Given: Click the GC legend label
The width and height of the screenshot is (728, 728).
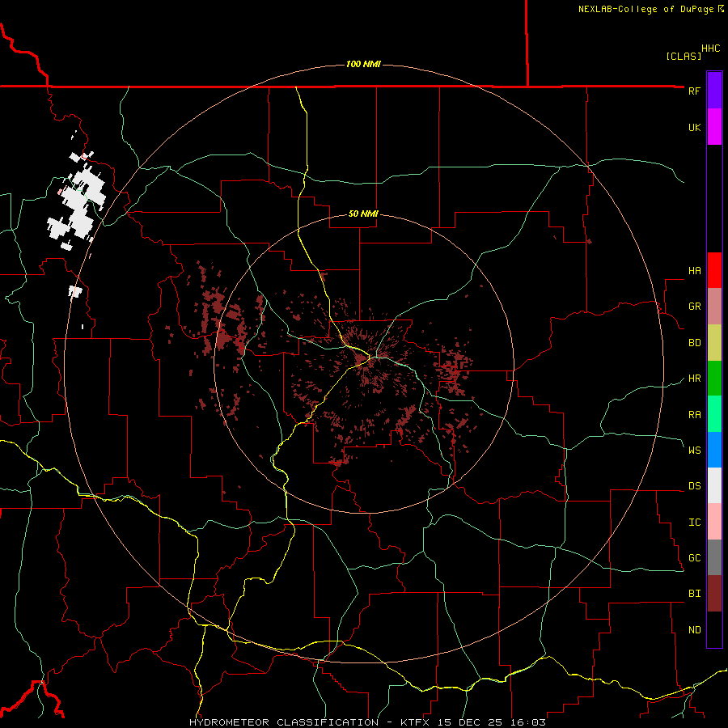Looking at the screenshot, I should click(x=694, y=557).
